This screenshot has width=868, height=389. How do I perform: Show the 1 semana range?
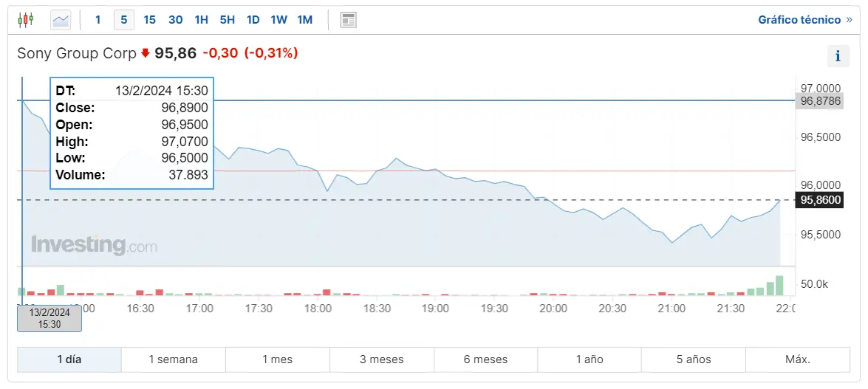pos(174,359)
